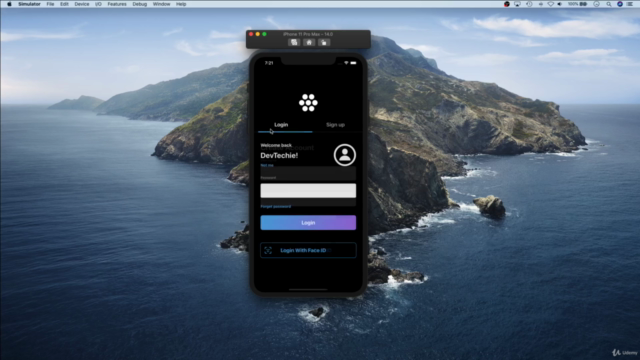The image size is (640, 360).
Task: Open the Debug menu
Action: [140, 4]
